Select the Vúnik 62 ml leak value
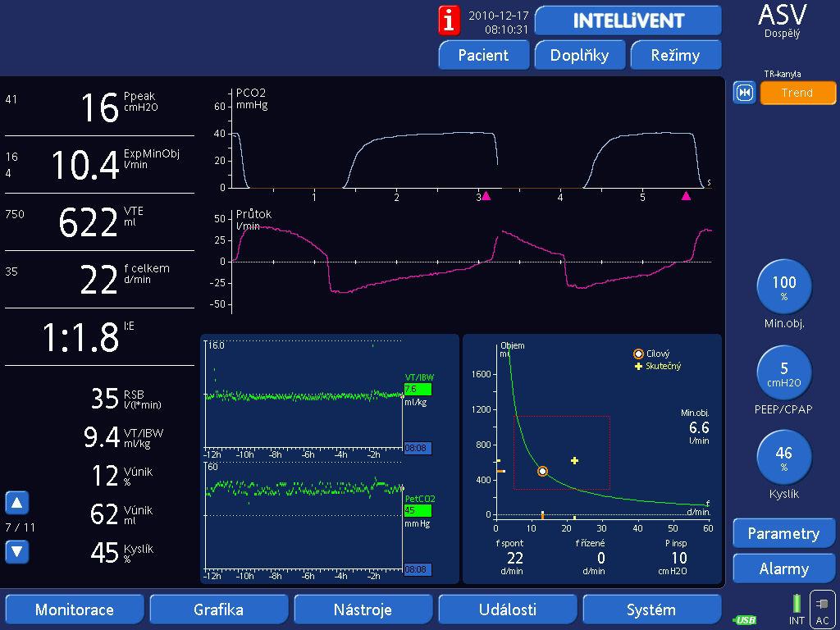 pos(121,514)
